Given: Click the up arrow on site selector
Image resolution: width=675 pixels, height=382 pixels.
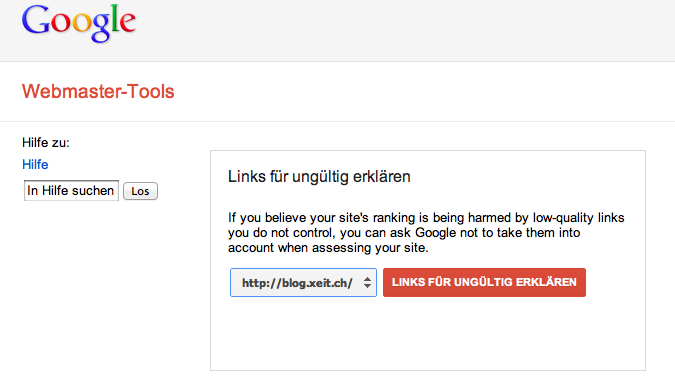Looking at the screenshot, I should click(x=367, y=279).
